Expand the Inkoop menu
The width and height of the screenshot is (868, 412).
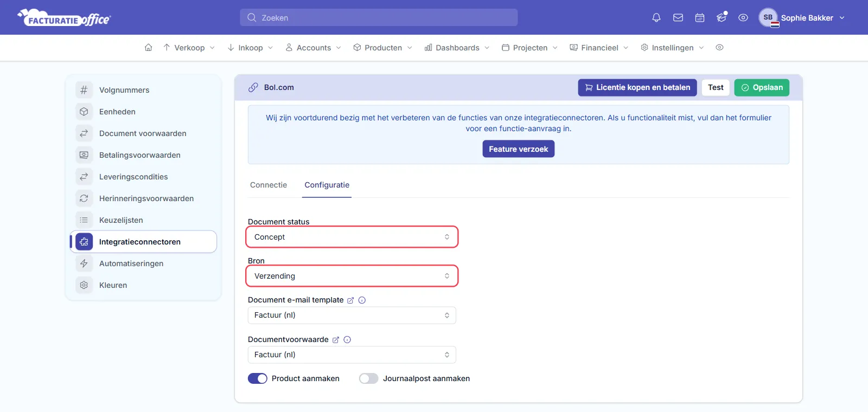[x=250, y=48]
